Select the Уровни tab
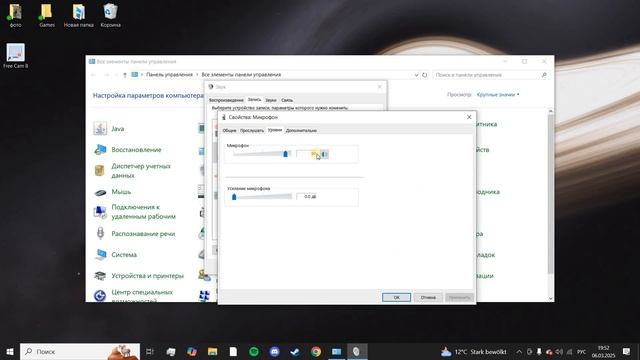 275,130
